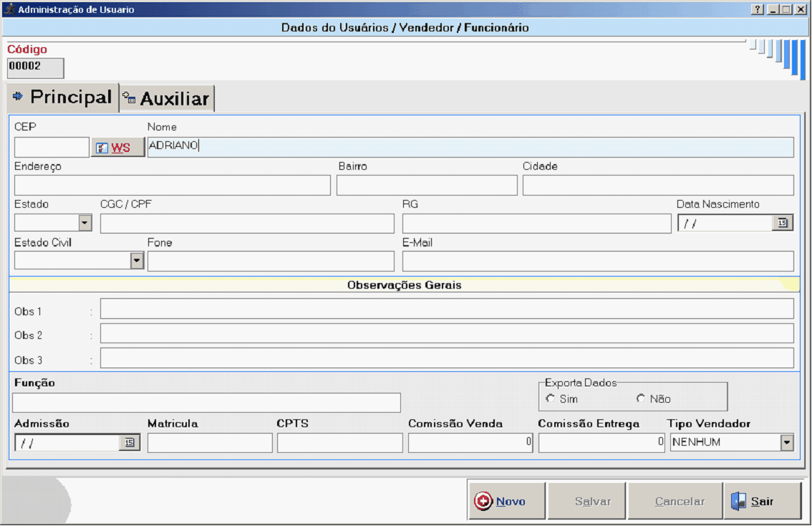Click the WS lookup button beside CEP
This screenshot has height=526, width=812.
pos(117,148)
